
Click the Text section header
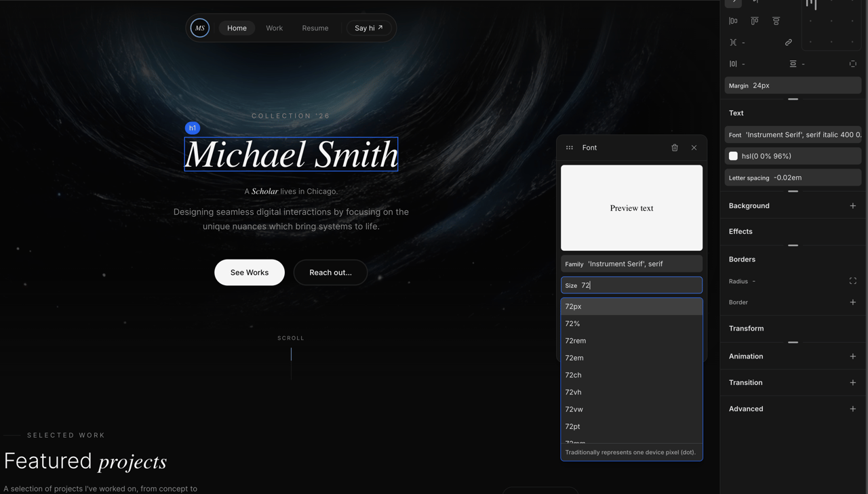(x=736, y=113)
